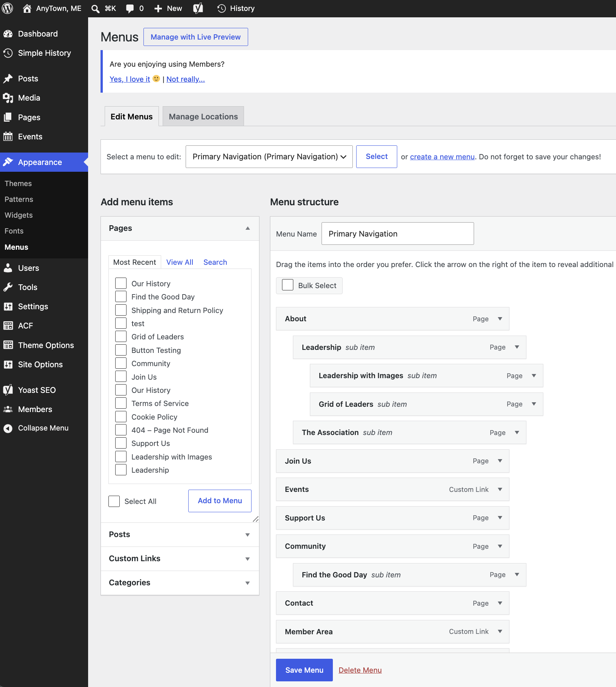This screenshot has height=687, width=616.
Task: Switch to the View All pages tab
Action: click(x=180, y=262)
